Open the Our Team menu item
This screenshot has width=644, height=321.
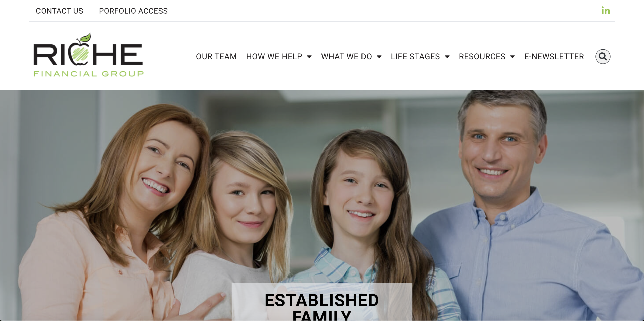216,56
